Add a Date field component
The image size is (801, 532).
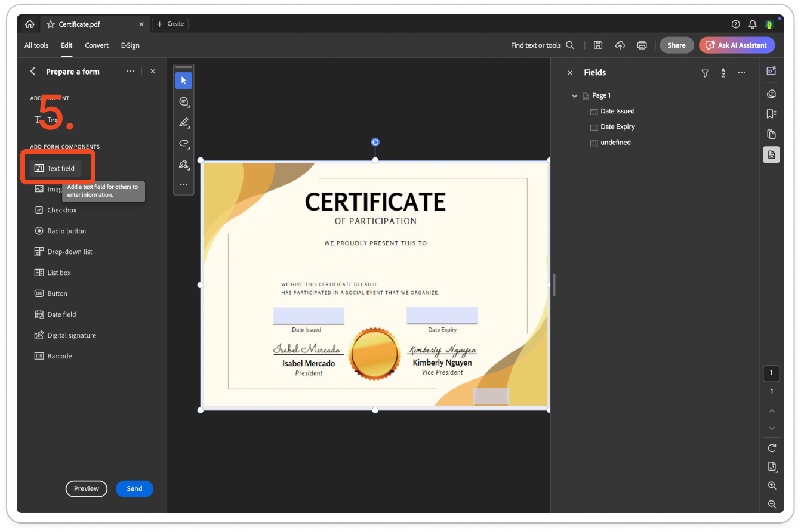[x=56, y=314]
